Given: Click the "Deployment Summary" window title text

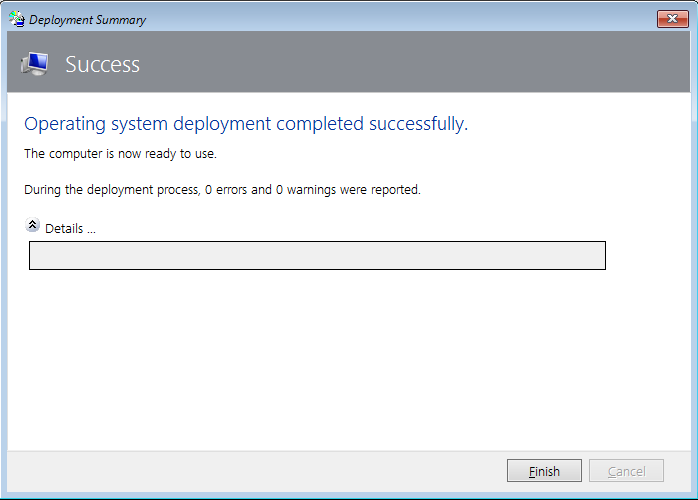Looking at the screenshot, I should (x=87, y=19).
